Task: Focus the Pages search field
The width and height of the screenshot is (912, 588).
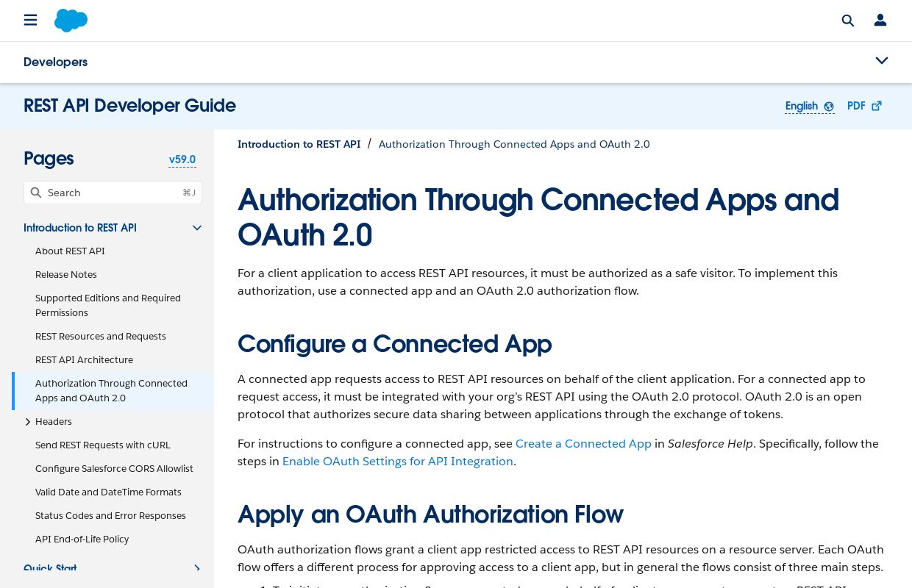Action: [113, 193]
